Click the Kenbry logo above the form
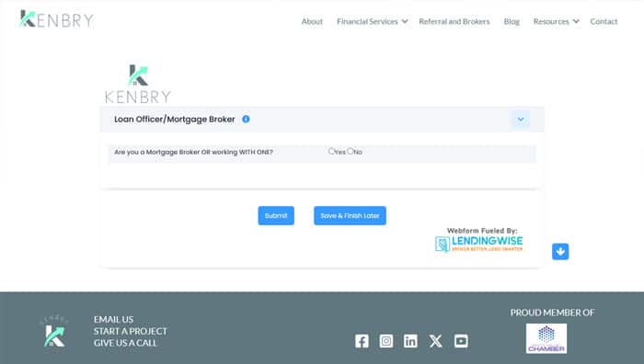This screenshot has width=644, height=364. tap(138, 85)
